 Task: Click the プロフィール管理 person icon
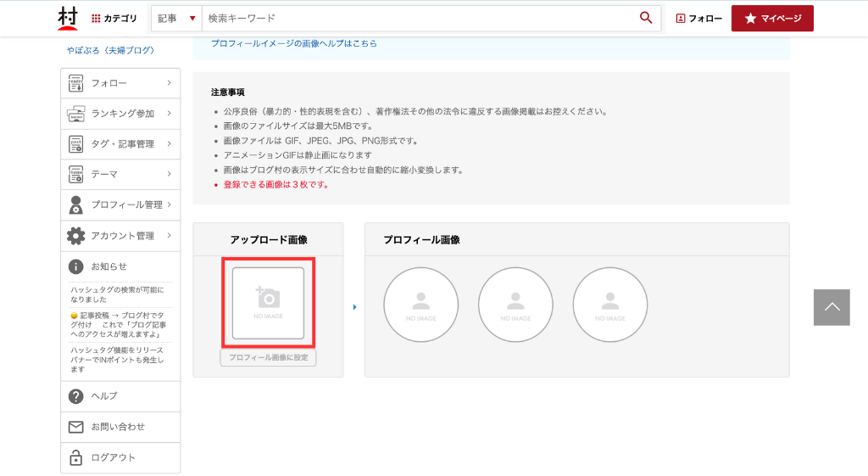[75, 205]
